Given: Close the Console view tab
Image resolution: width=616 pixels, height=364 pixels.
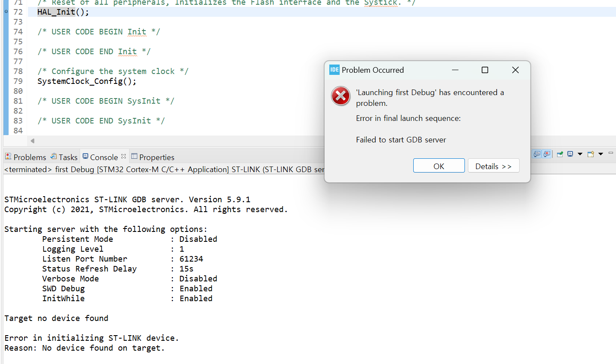Looking at the screenshot, I should tap(124, 156).
